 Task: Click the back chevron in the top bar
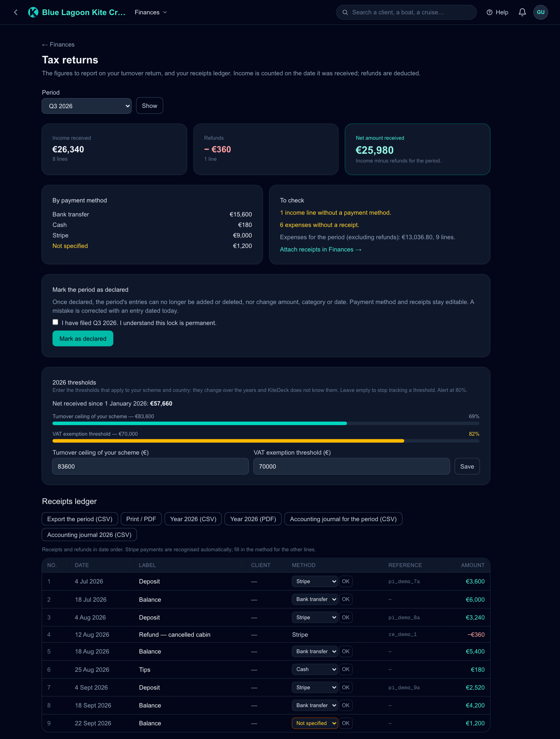tap(16, 12)
